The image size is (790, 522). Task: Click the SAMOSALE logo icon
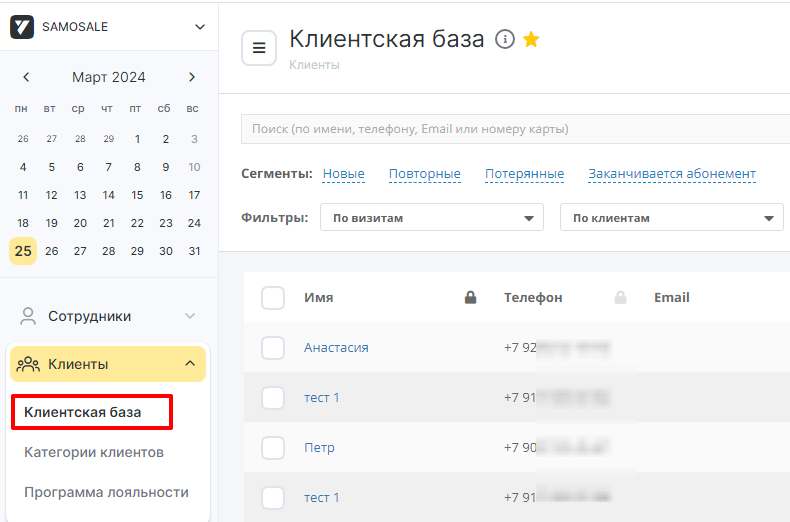pyautogui.click(x=22, y=27)
